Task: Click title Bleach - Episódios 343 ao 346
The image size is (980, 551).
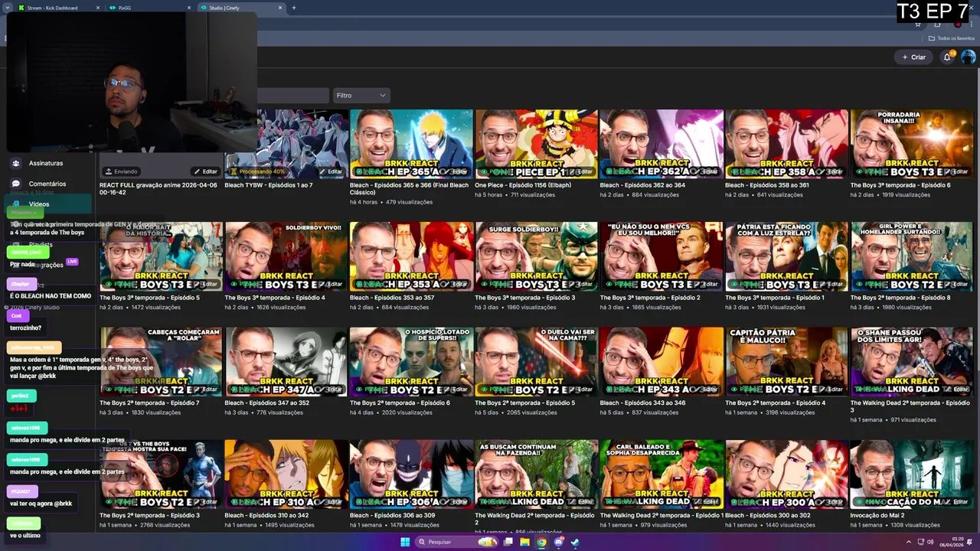Action: point(643,403)
